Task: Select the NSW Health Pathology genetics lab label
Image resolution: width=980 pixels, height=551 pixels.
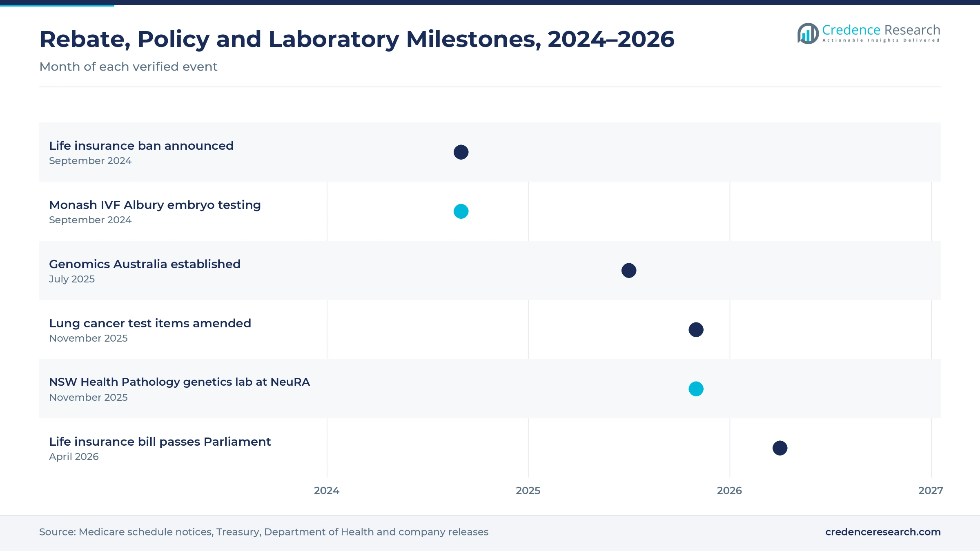Action: (x=179, y=382)
